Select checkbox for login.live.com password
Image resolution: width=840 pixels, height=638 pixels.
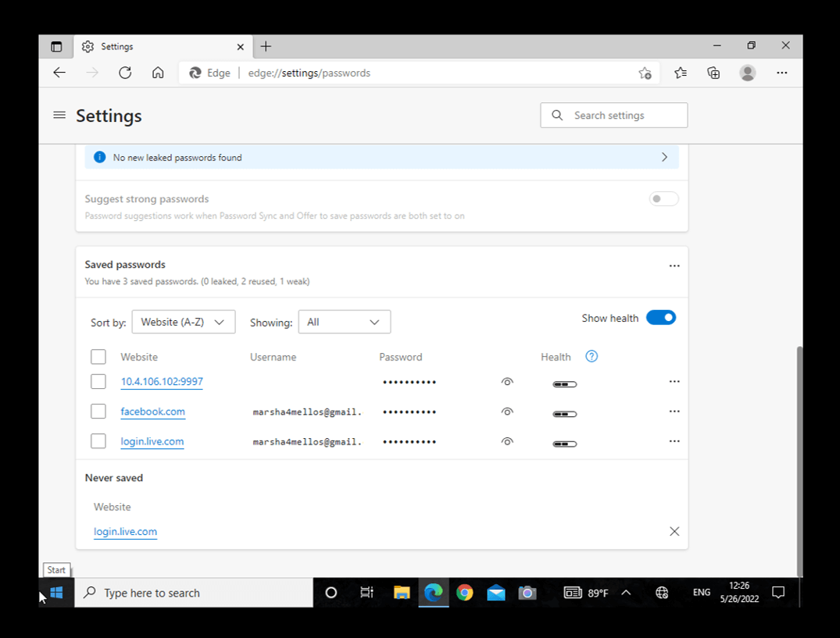click(x=98, y=441)
